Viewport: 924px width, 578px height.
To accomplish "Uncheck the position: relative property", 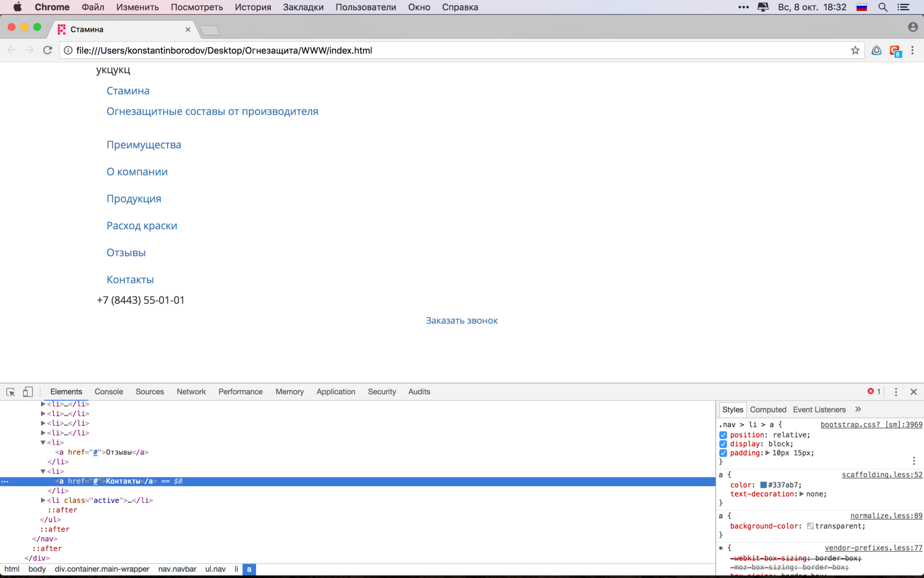I will point(723,435).
